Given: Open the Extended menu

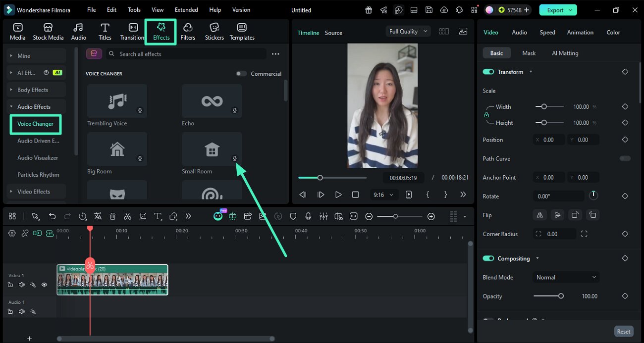Looking at the screenshot, I should [186, 10].
